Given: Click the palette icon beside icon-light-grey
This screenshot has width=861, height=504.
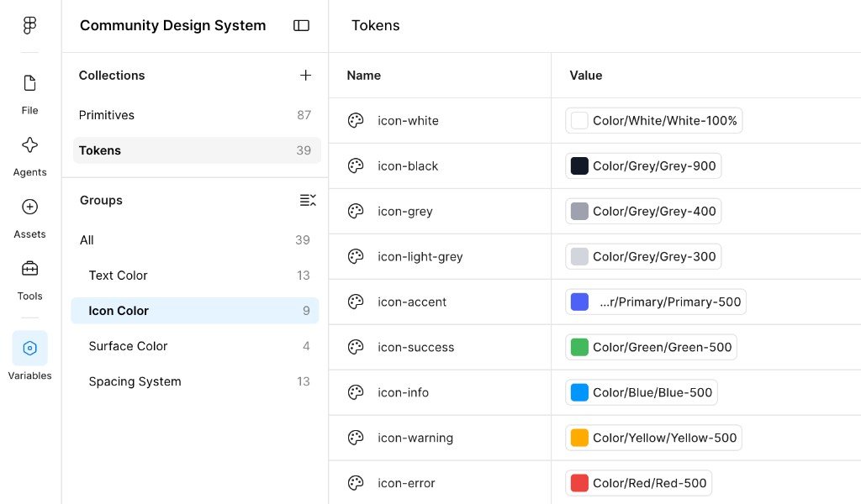Looking at the screenshot, I should click(x=356, y=257).
